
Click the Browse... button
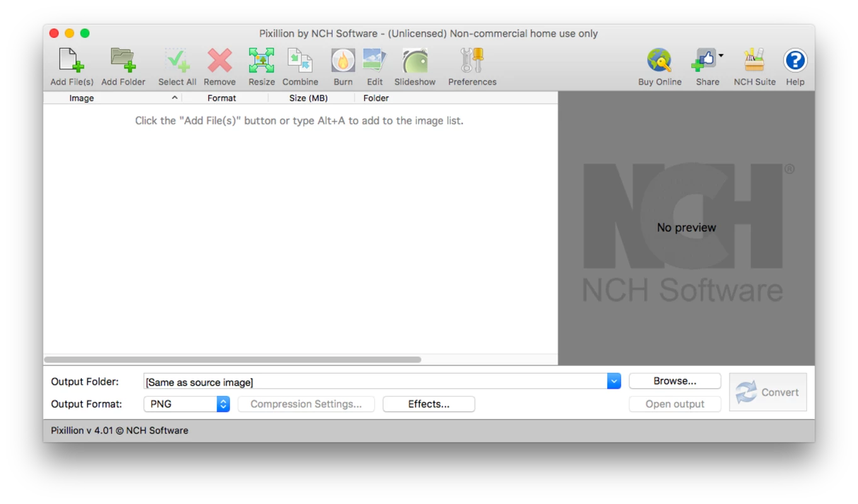[x=675, y=381]
